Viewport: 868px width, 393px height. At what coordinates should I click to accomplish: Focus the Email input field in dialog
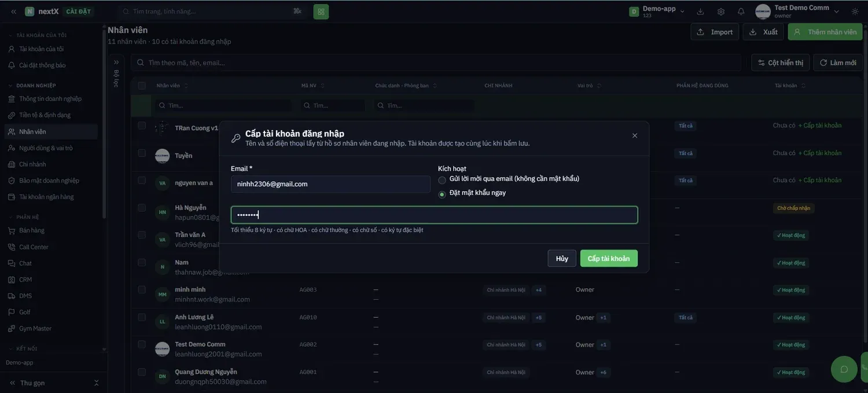click(x=330, y=184)
